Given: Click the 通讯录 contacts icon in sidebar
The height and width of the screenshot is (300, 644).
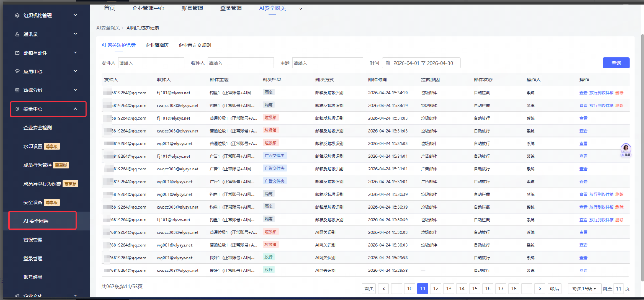Looking at the screenshot, I should 17,34.
